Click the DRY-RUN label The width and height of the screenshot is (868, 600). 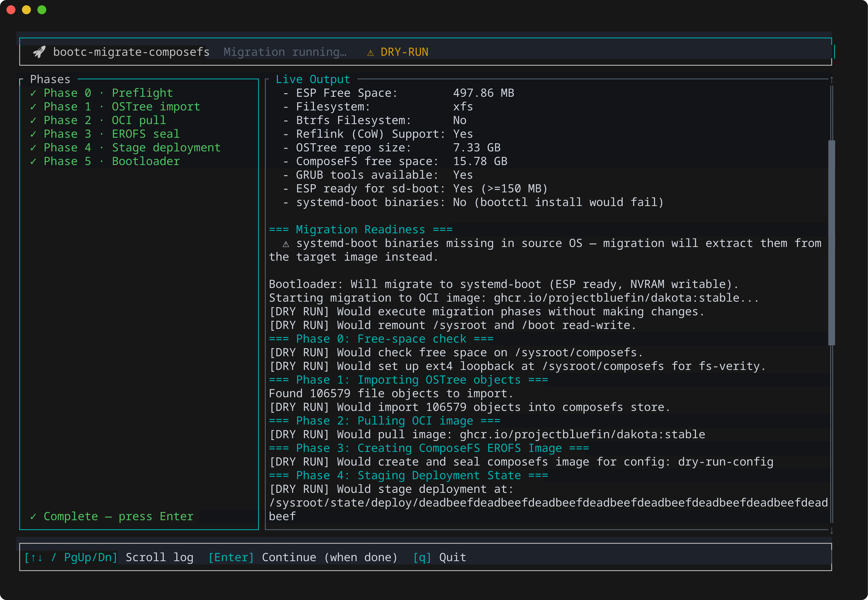404,52
